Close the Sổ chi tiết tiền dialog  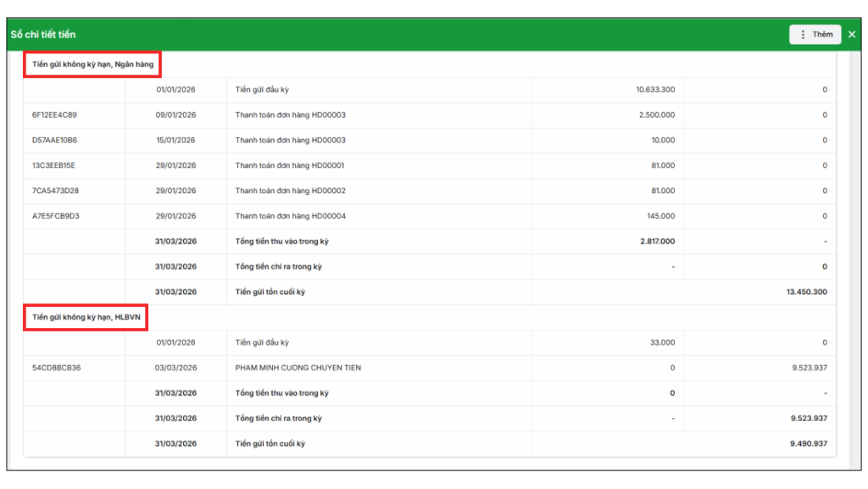(852, 35)
